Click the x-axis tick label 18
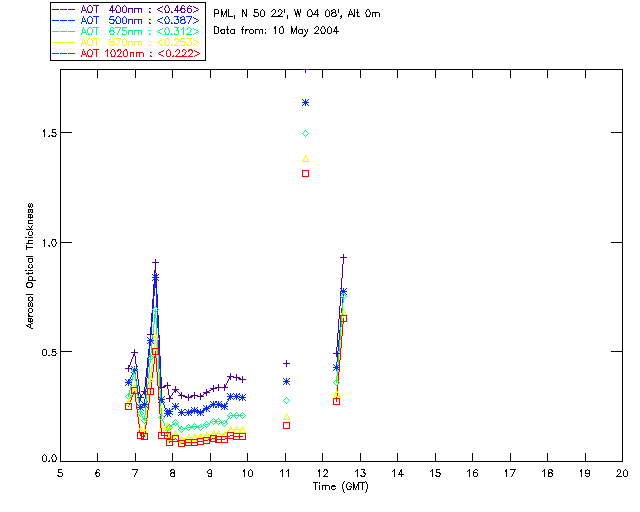Image resolution: width=640 pixels, height=512 pixels. (x=547, y=473)
